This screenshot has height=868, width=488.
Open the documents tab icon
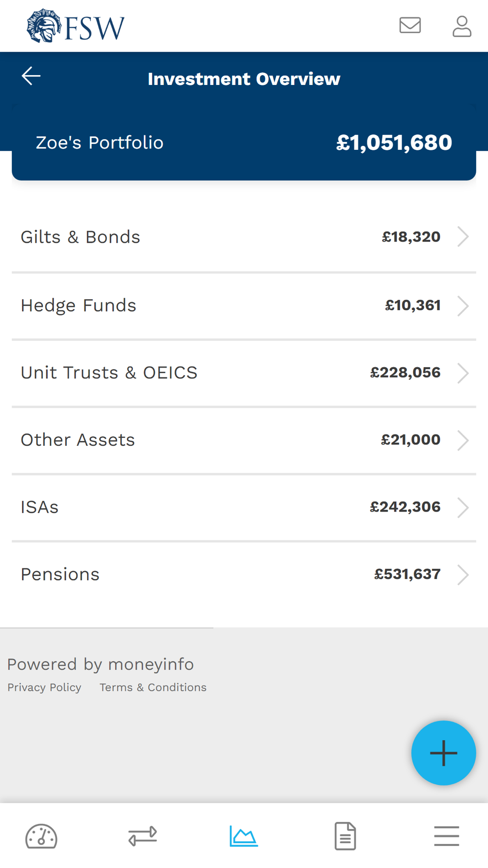pyautogui.click(x=345, y=836)
